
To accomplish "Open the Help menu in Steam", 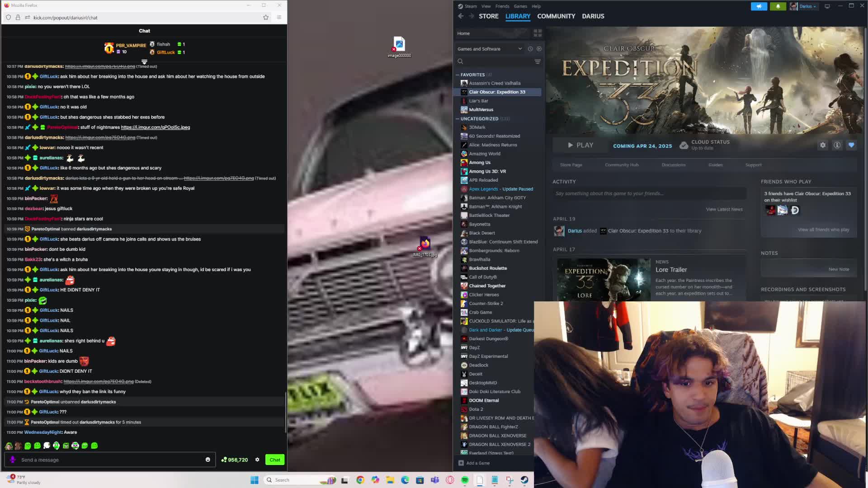I will (536, 6).
